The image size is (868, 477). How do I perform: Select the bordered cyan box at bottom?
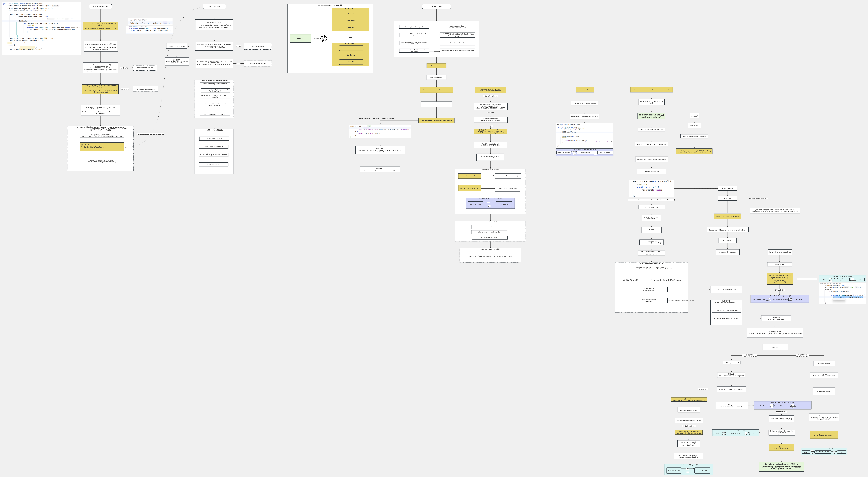point(689,469)
